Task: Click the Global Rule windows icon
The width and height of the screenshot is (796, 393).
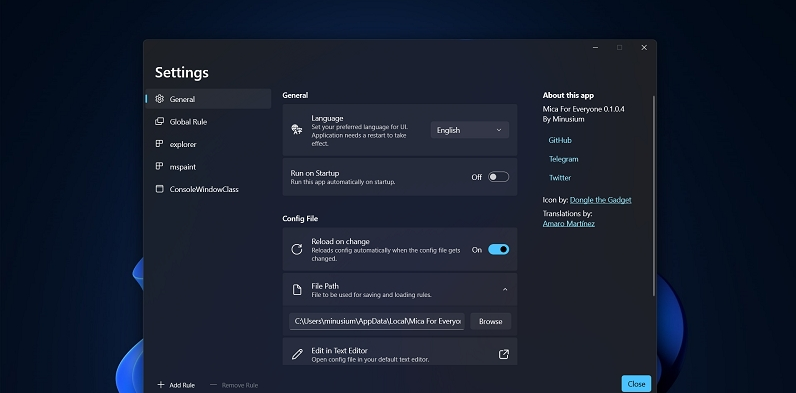Action: [x=159, y=121]
